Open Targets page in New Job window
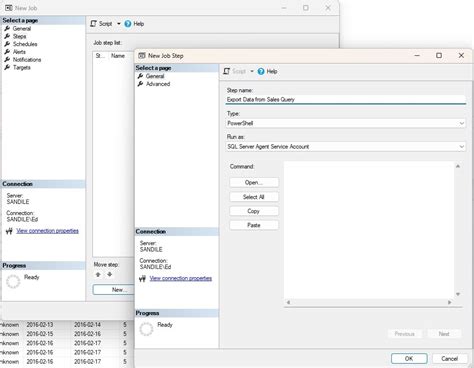Screen dimensions: 474x368 coord(22,67)
